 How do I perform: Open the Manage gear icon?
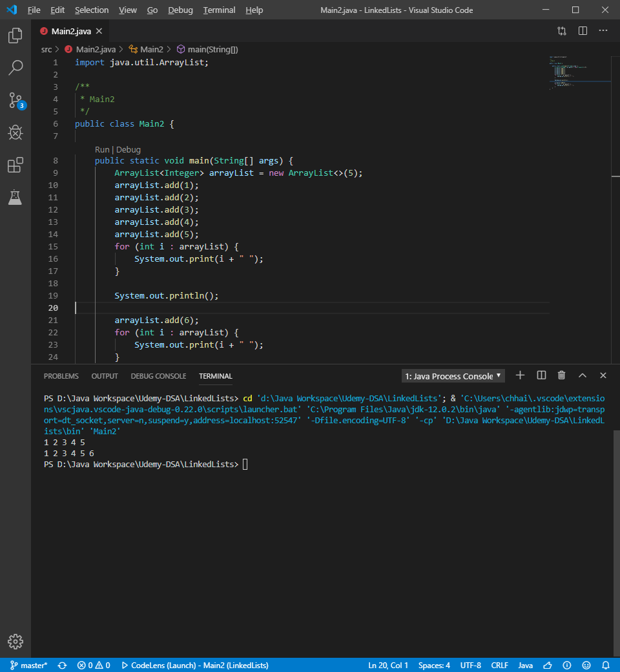tap(15, 641)
